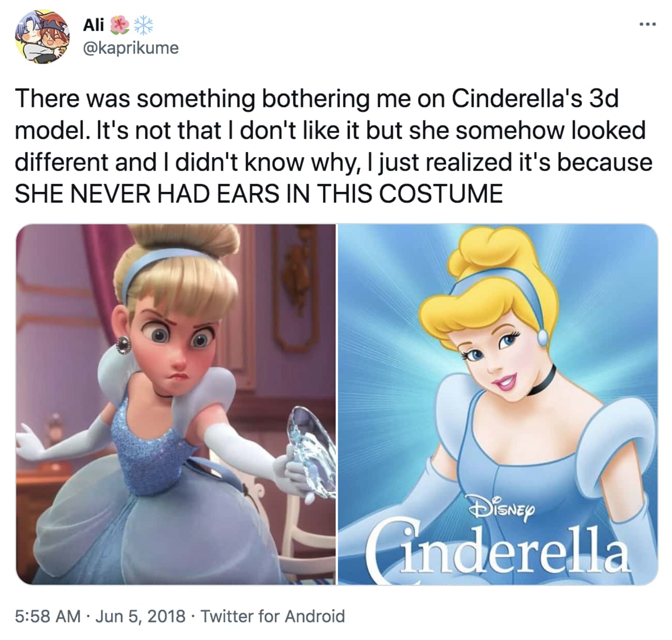Image resolution: width=672 pixels, height=640 pixels.
Task: Click the flower emoji beside Ali's name
Action: point(119,24)
